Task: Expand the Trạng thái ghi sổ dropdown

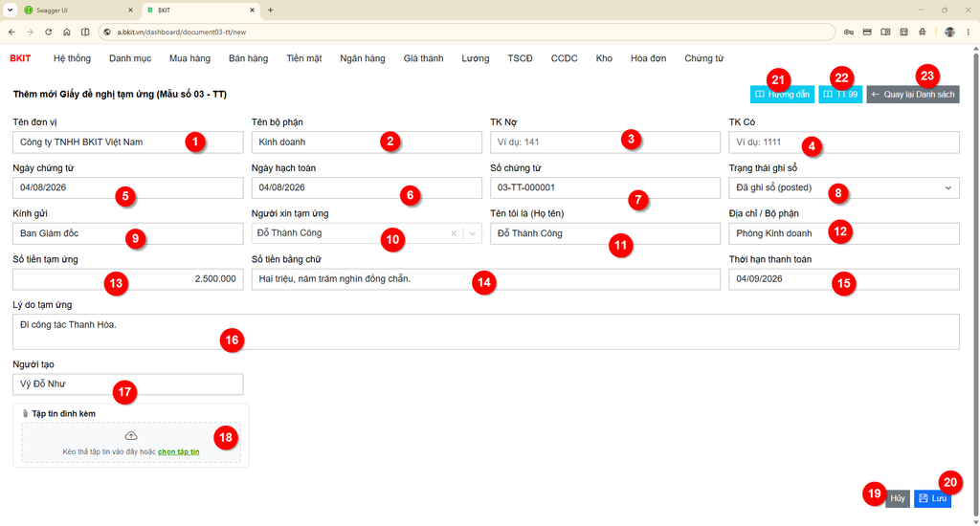Action: click(x=844, y=187)
